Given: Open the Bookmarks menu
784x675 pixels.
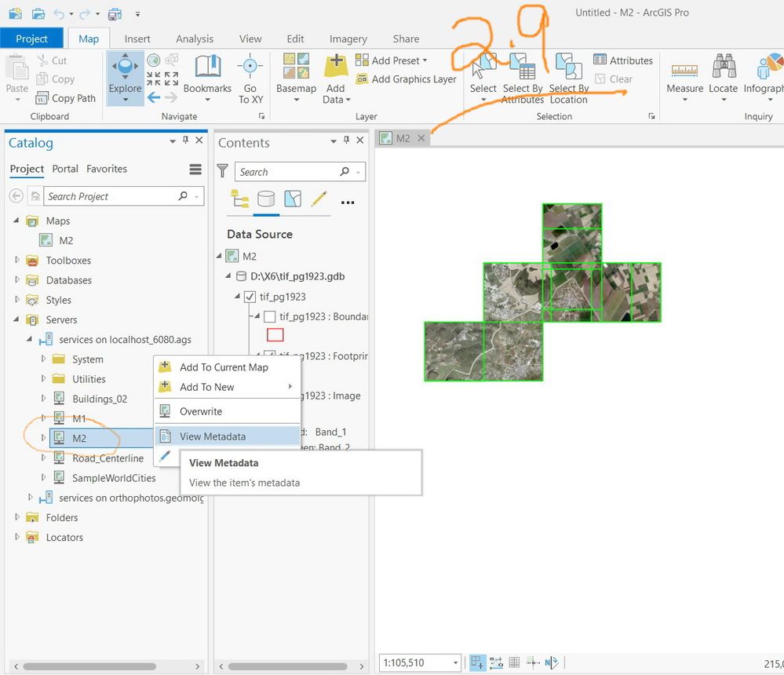Looking at the screenshot, I should tap(207, 78).
